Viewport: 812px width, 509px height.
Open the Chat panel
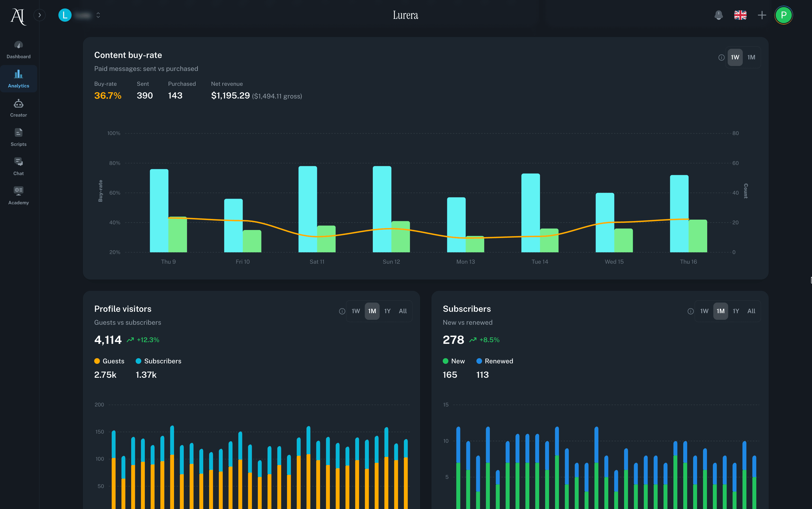19,166
